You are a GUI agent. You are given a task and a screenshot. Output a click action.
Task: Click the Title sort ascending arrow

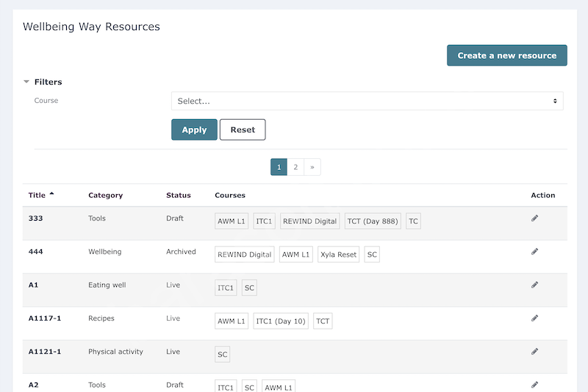click(x=51, y=193)
